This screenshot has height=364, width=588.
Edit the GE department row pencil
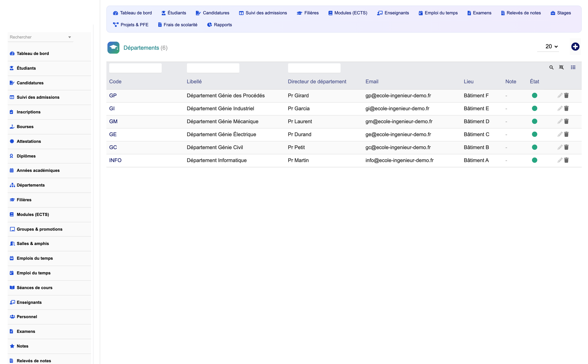[560, 134]
